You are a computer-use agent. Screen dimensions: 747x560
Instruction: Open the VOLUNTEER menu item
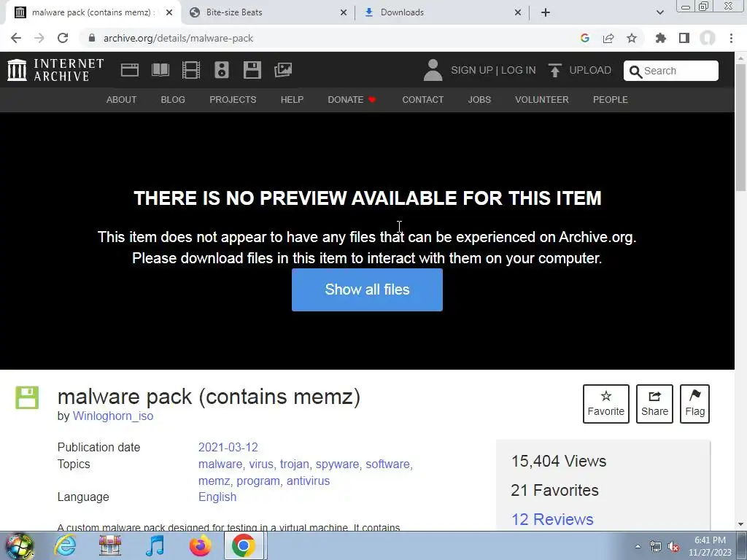[542, 99]
